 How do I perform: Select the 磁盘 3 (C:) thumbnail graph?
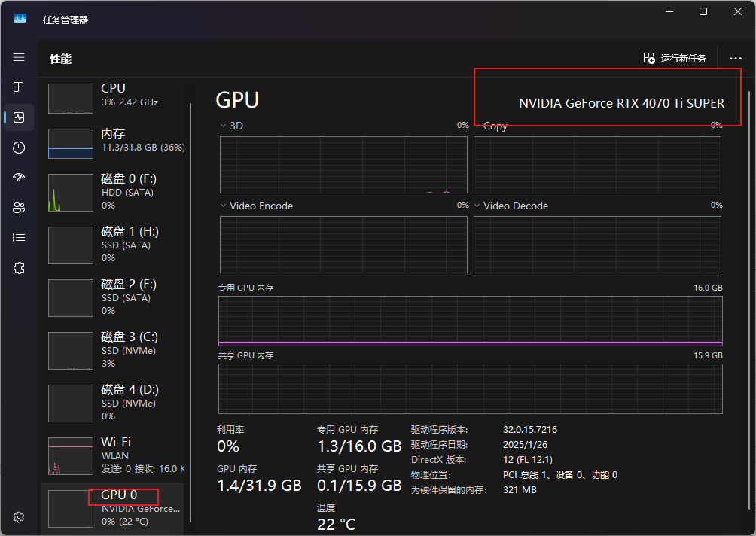[x=70, y=350]
